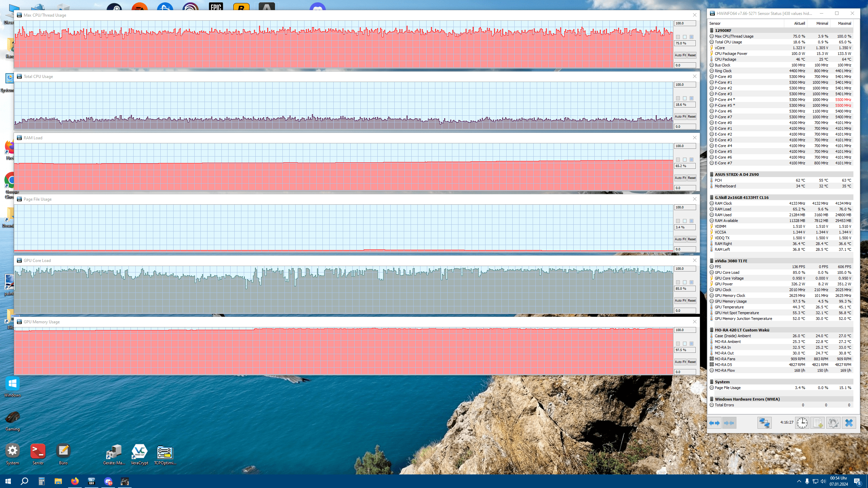
Task: Select the CPU Package Power sensor row
Action: pyautogui.click(x=731, y=54)
